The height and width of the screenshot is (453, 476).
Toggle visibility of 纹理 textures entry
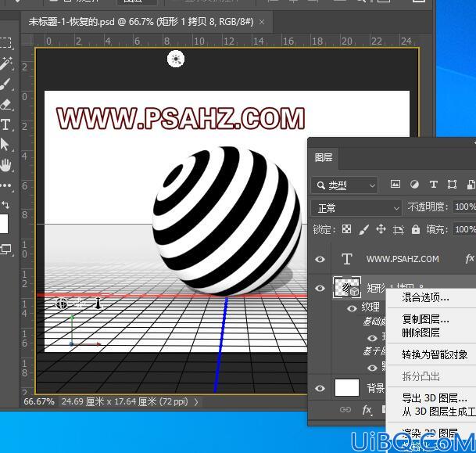point(352,308)
